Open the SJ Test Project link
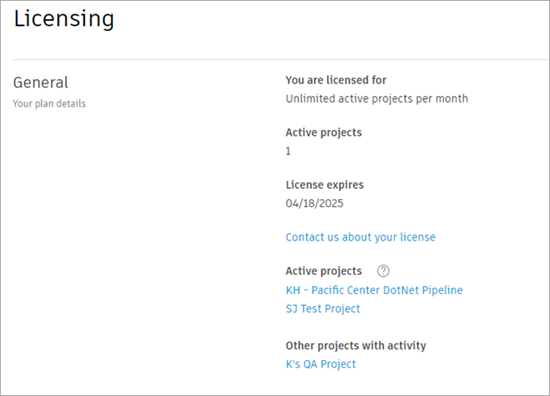This screenshot has height=396, width=550. [323, 309]
